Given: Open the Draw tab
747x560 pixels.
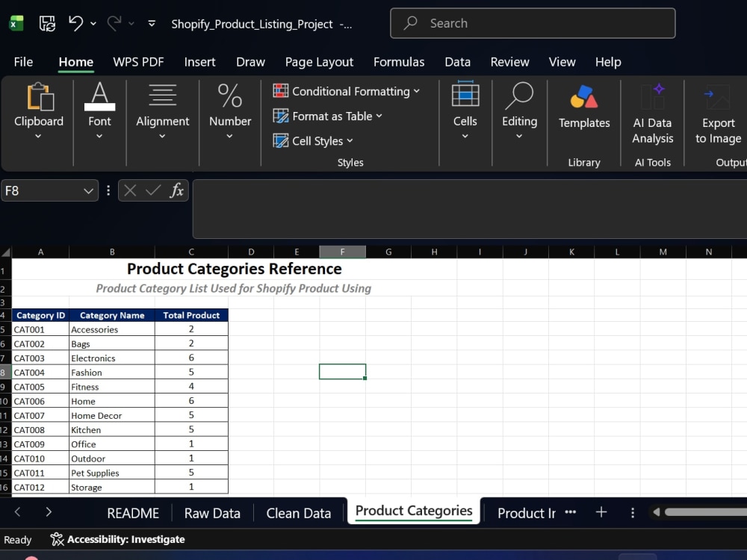Looking at the screenshot, I should coord(250,62).
